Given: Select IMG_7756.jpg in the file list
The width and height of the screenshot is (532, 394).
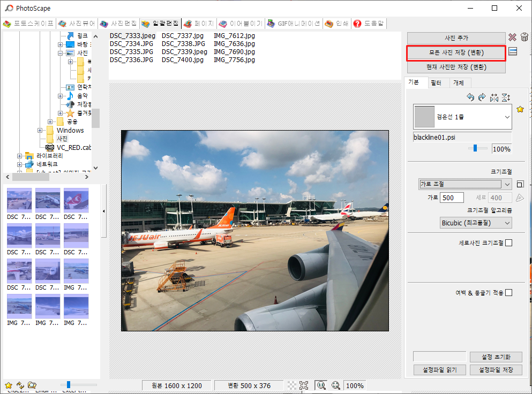Looking at the screenshot, I should tap(234, 59).
